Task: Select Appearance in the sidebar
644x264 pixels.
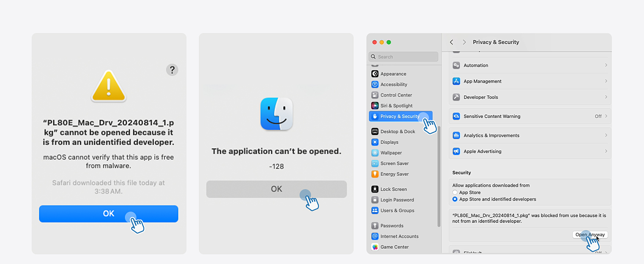Action: click(400, 74)
